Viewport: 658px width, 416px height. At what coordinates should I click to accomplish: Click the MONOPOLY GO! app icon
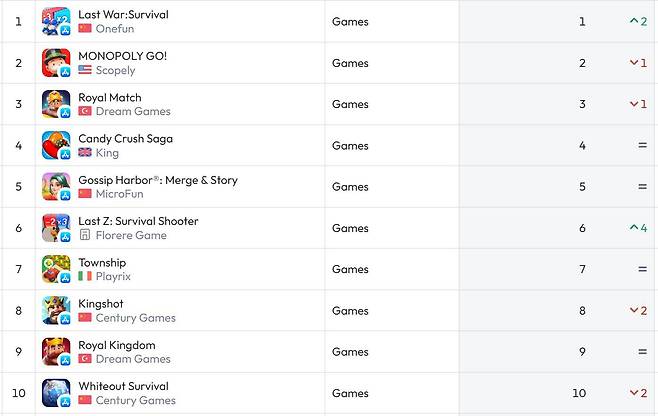(56, 62)
